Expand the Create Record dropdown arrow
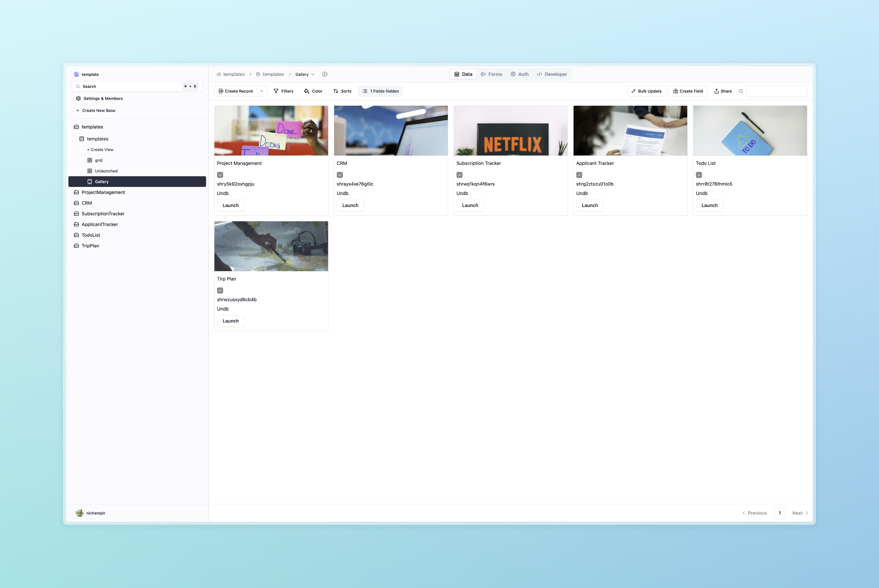879x588 pixels. click(262, 91)
